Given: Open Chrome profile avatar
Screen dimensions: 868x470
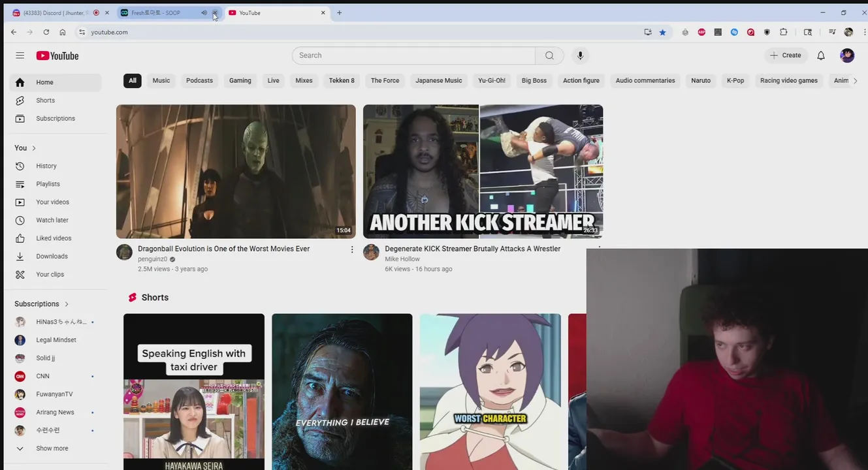Looking at the screenshot, I should click(848, 32).
